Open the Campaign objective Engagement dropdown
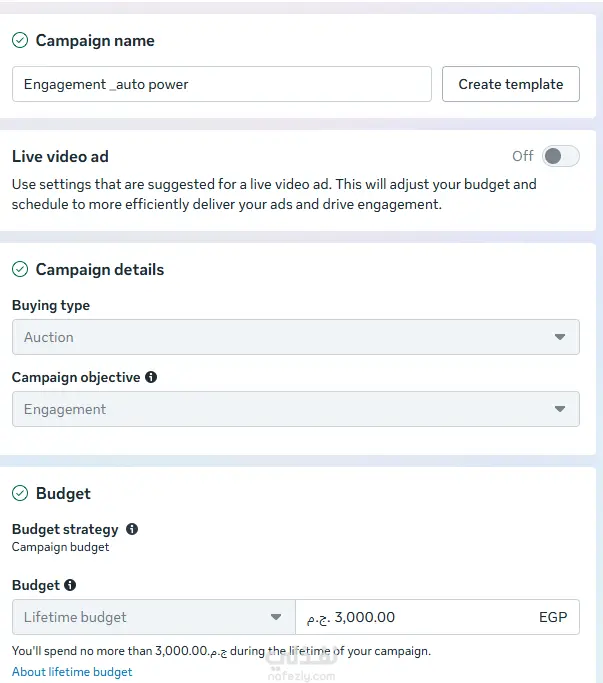This screenshot has height=683, width=603. [x=296, y=409]
